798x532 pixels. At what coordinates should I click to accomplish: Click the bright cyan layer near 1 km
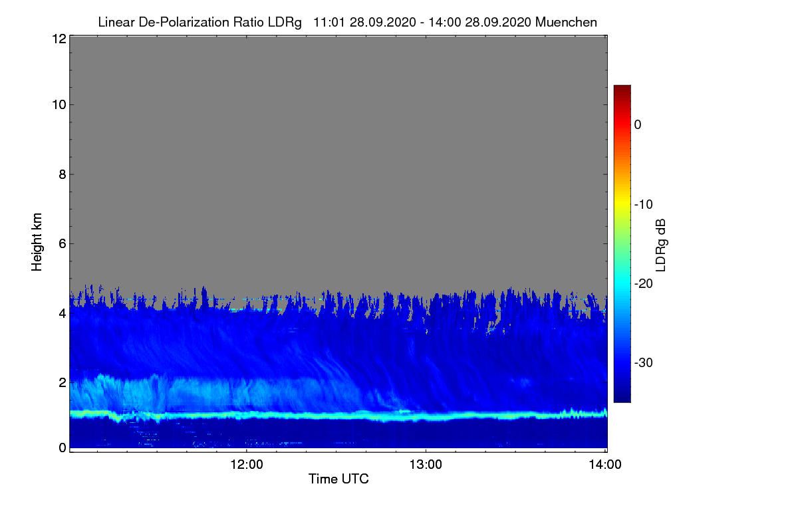click(x=338, y=416)
